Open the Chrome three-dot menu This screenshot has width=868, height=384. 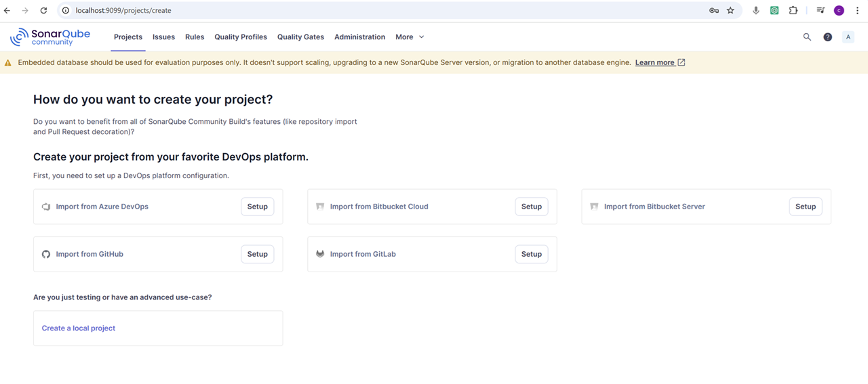pyautogui.click(x=857, y=11)
